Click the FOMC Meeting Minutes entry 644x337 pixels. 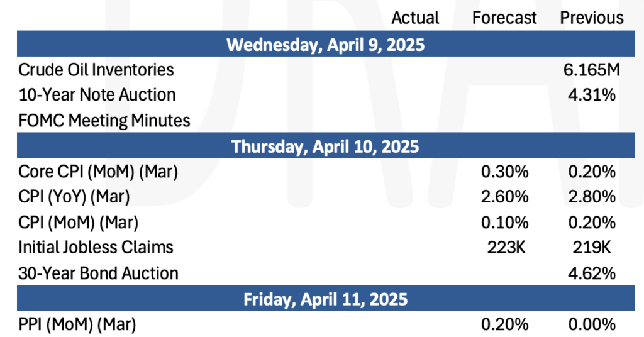click(x=104, y=121)
